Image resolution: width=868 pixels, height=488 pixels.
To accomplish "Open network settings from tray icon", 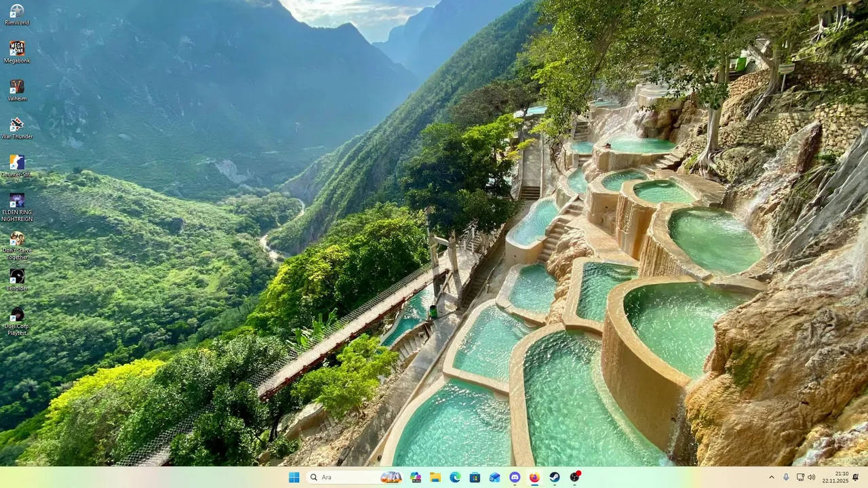I will [x=800, y=477].
